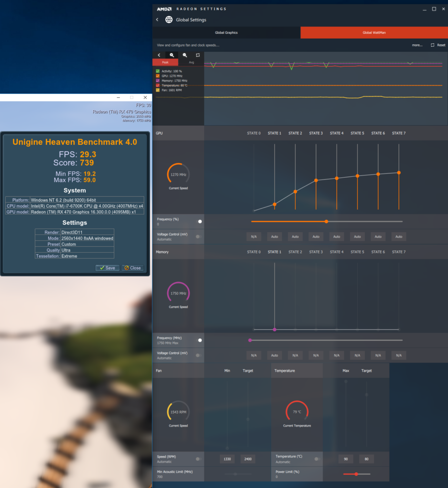Click the Reset button label
The width and height of the screenshot is (448, 488).
(441, 45)
